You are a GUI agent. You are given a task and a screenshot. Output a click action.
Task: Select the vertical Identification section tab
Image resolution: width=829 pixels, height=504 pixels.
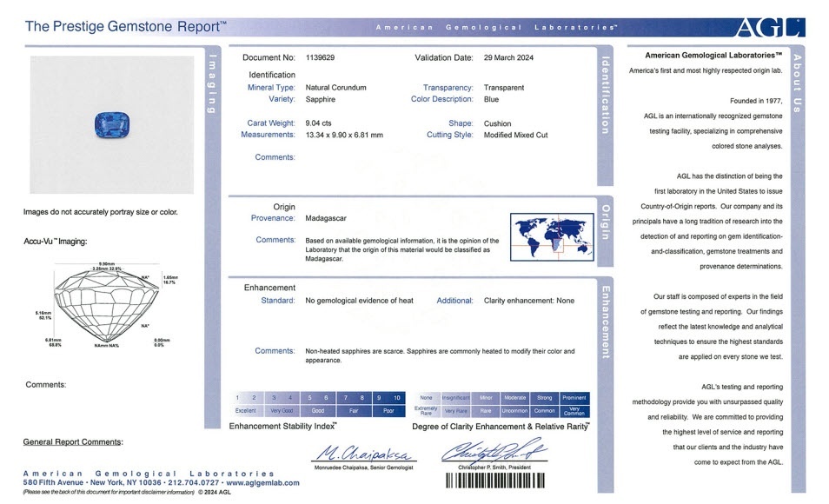pos(606,95)
